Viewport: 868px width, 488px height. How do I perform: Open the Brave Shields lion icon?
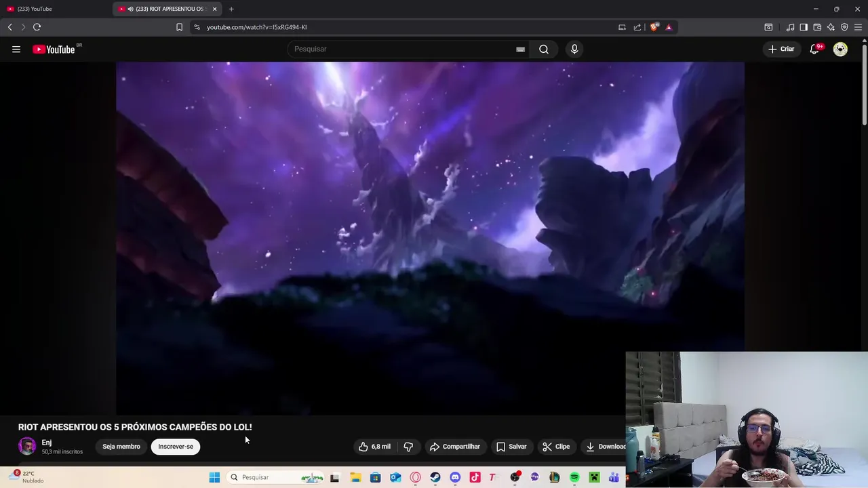[654, 27]
